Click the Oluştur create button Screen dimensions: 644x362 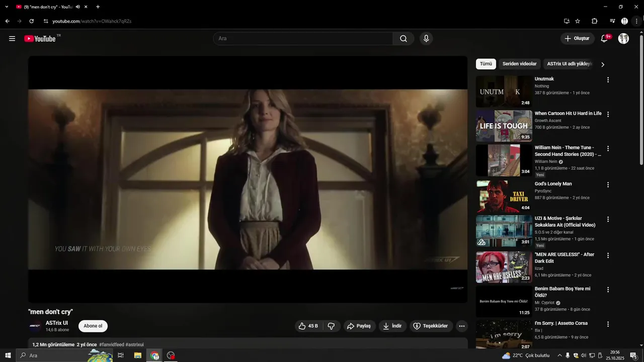577,39
